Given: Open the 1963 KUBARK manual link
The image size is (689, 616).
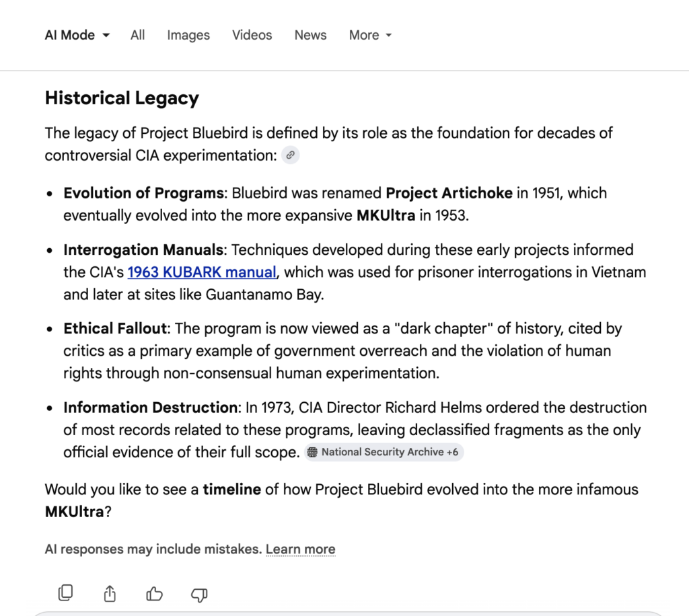Looking at the screenshot, I should 202,272.
